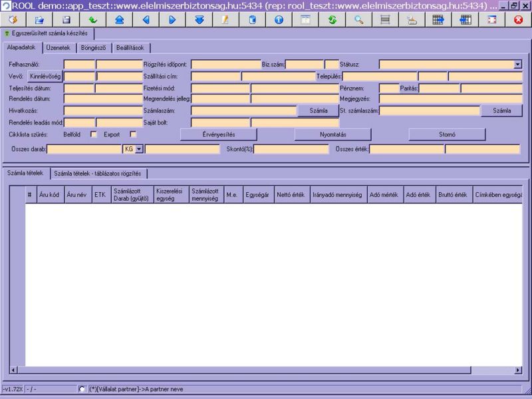
Task: Open Számla tételek - táblázatos rögzítés tab
Action: (x=100, y=173)
